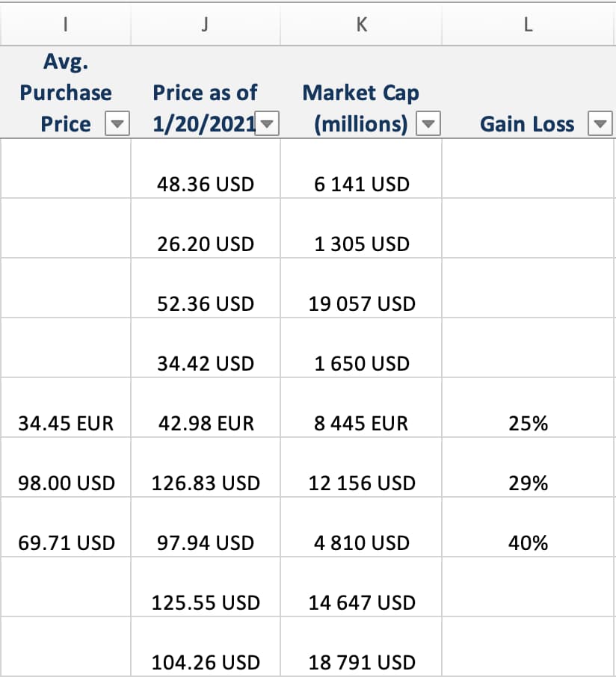Select the 29% gain loss cell

[528, 483]
